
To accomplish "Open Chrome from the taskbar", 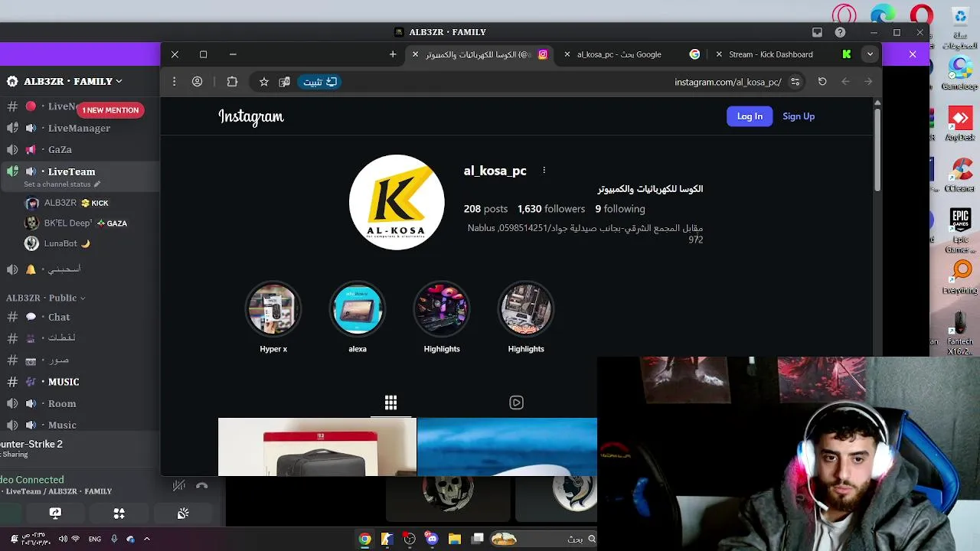I will coord(365,539).
